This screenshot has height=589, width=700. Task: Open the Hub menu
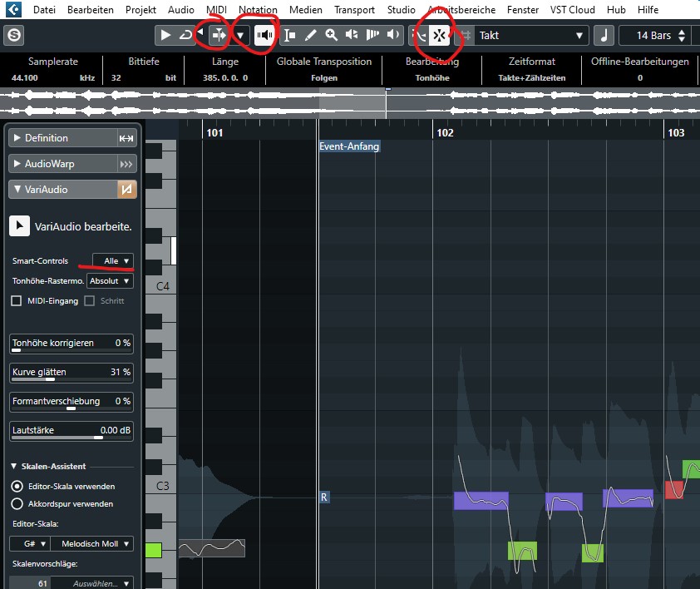click(x=616, y=9)
